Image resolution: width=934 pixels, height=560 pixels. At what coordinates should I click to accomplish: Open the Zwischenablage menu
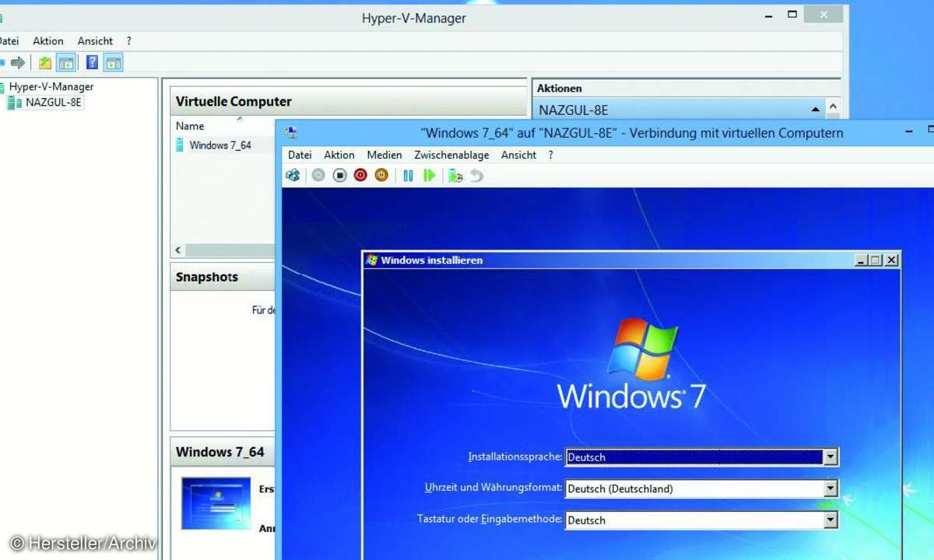point(451,155)
